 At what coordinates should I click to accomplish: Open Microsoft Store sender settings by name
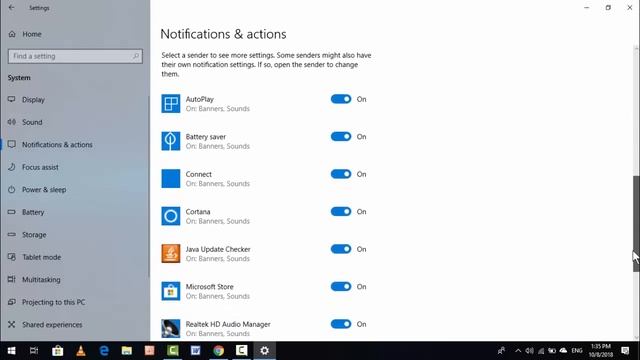coord(209,287)
